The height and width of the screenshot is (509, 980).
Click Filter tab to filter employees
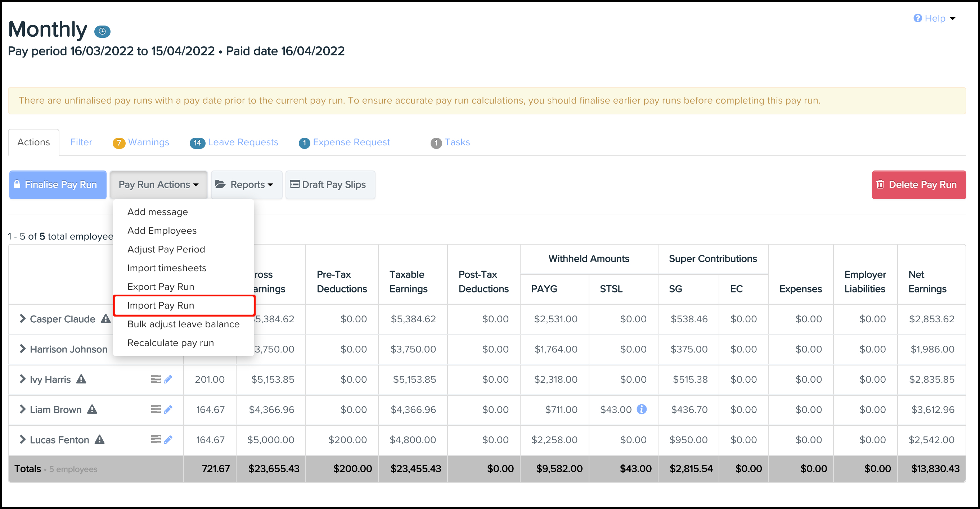point(81,142)
